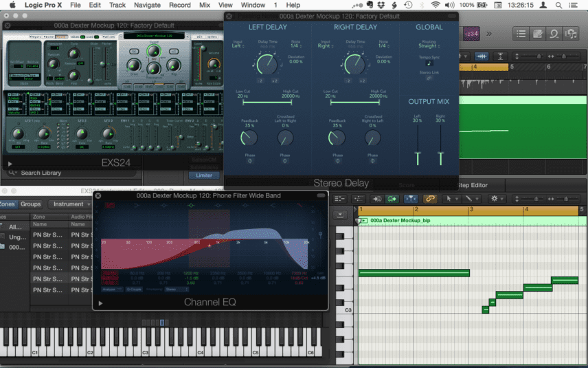Click piano roll automation view icon

coord(359,199)
